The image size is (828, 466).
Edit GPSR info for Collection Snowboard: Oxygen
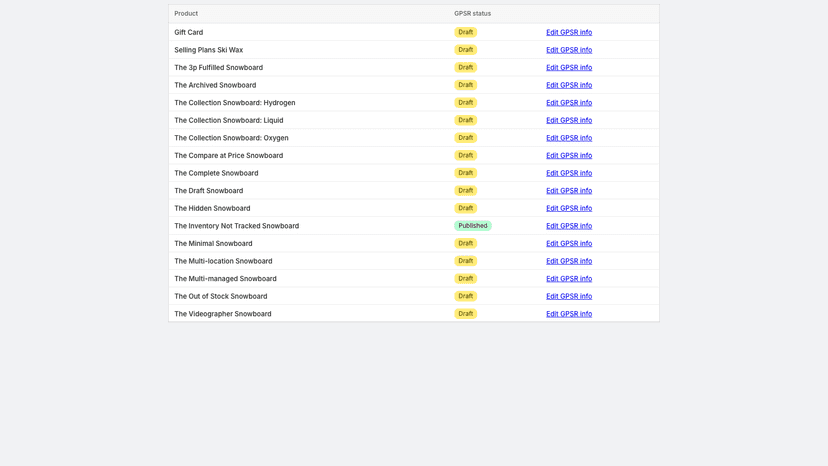click(569, 138)
